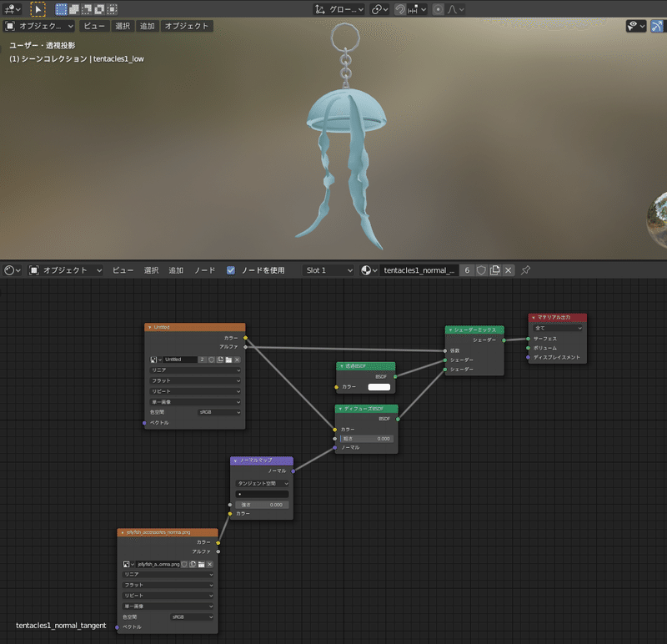This screenshot has width=667, height=644.
Task: Select the Tweak select tool icon
Action: (x=38, y=9)
